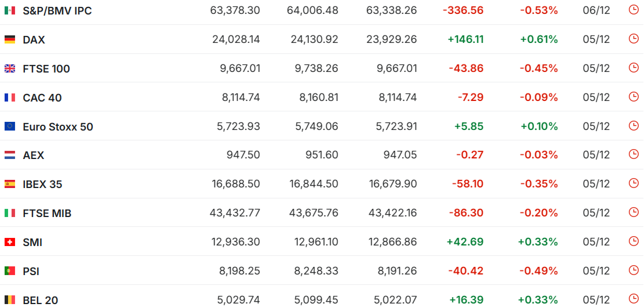644x307 pixels.
Task: Click the clock icon for Euro Stoxx 50
Action: click(634, 126)
